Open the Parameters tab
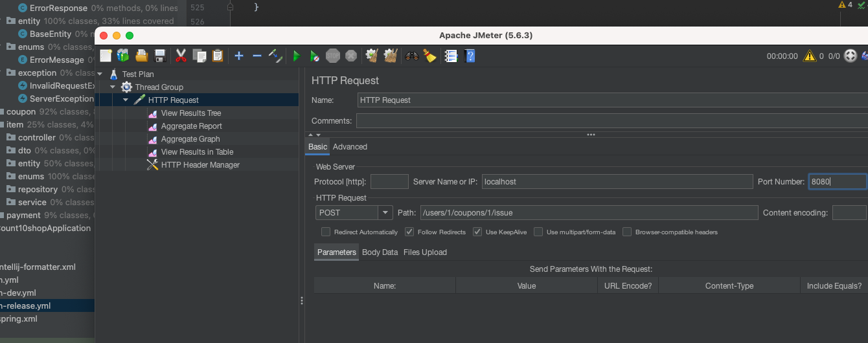868x343 pixels. 336,252
